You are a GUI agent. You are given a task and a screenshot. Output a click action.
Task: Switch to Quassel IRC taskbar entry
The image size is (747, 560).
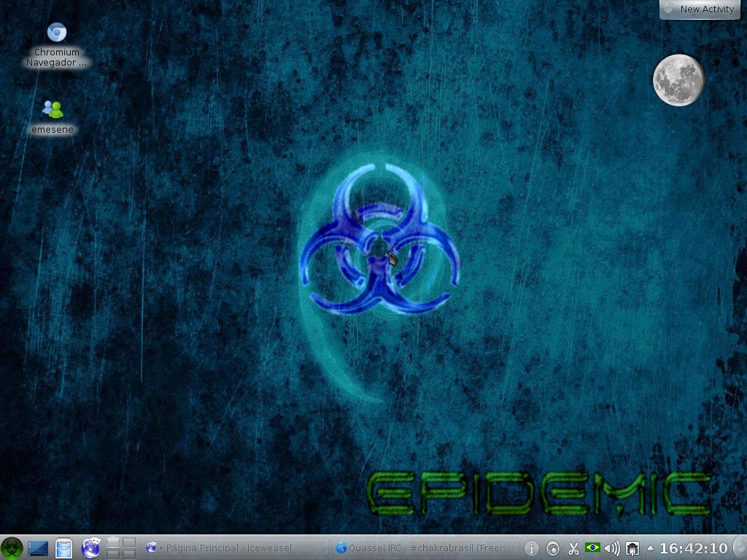pos(425,548)
